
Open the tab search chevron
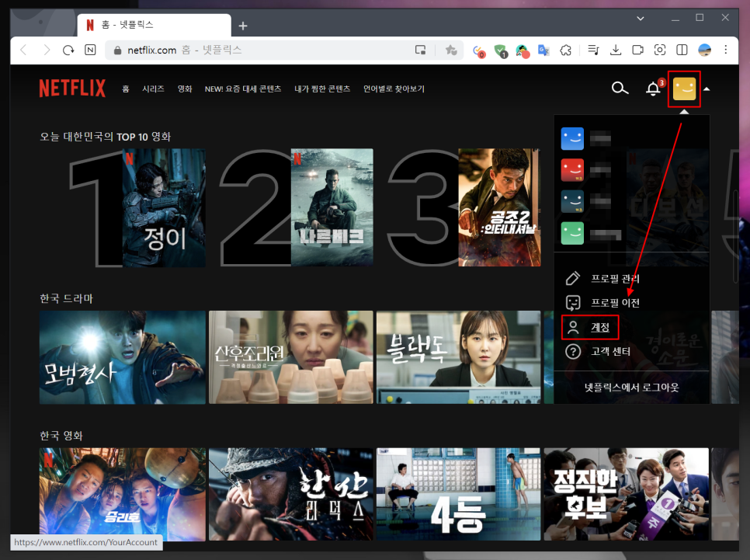click(x=640, y=19)
